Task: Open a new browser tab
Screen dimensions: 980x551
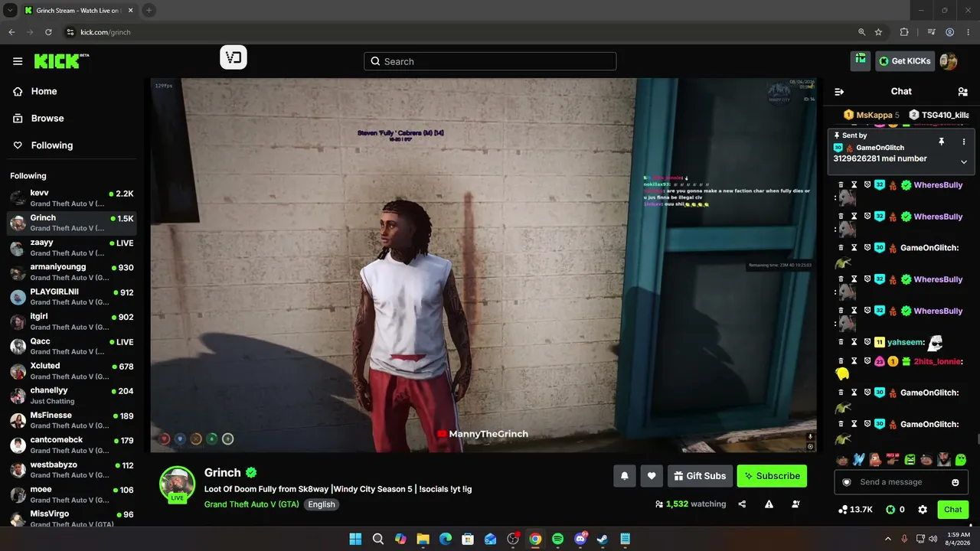Action: click(x=149, y=10)
